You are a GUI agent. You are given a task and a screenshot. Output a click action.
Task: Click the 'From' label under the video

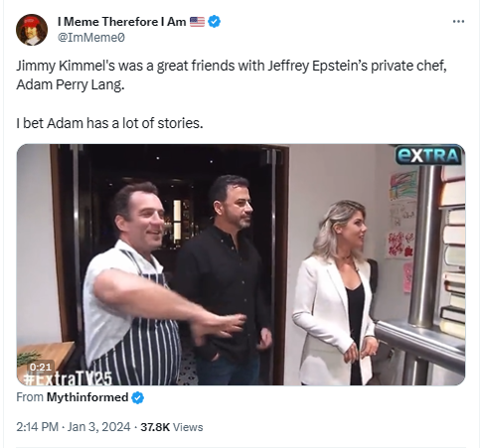(30, 397)
